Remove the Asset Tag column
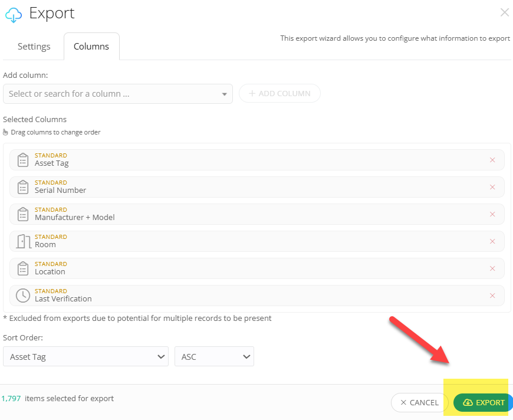This screenshot has height=420, width=513. tap(492, 159)
